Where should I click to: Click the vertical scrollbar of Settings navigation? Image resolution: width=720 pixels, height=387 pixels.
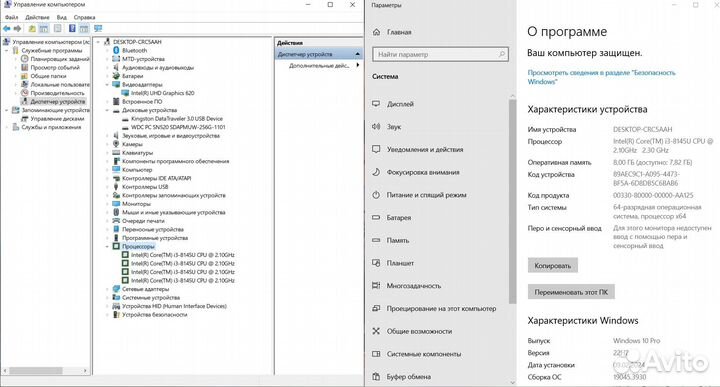tap(513, 202)
